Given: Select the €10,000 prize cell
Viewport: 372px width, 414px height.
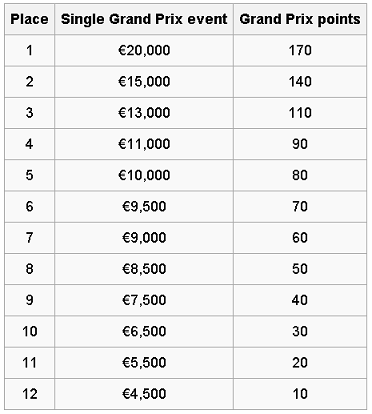Looking at the screenshot, I should (144, 175).
